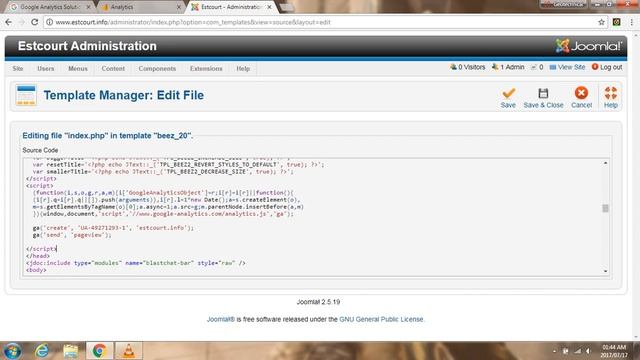
Task: Bookmark page with the star icon
Action: tap(601, 22)
